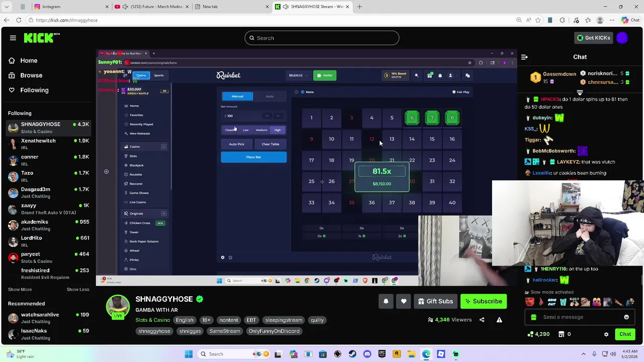Open Discord from the taskbar
Screen dimensions: 644x362
[x=367, y=354]
